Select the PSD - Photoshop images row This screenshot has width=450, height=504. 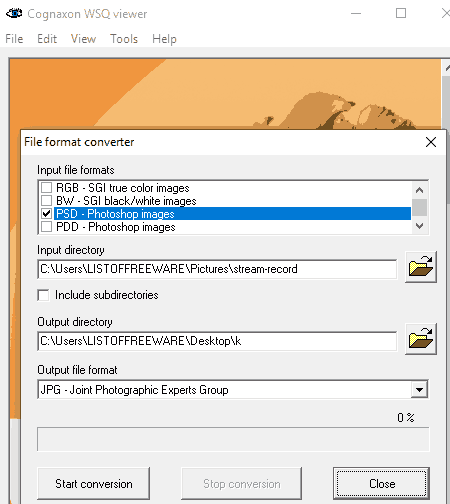[232, 214]
